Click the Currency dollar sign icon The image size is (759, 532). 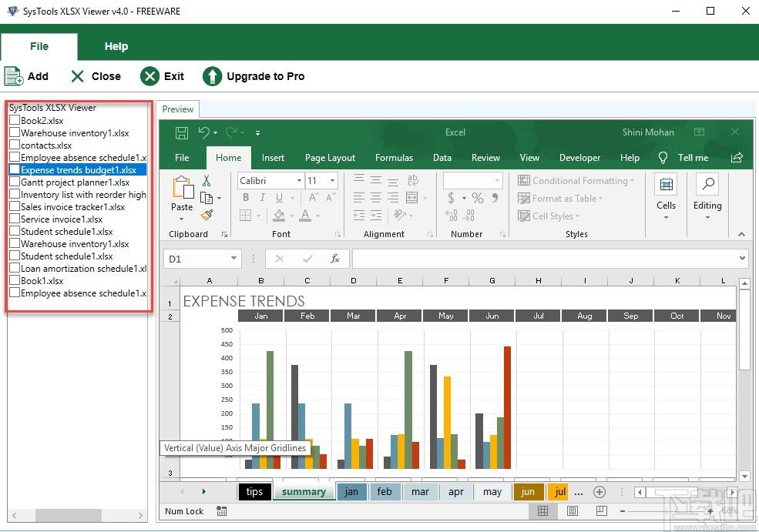pos(451,197)
